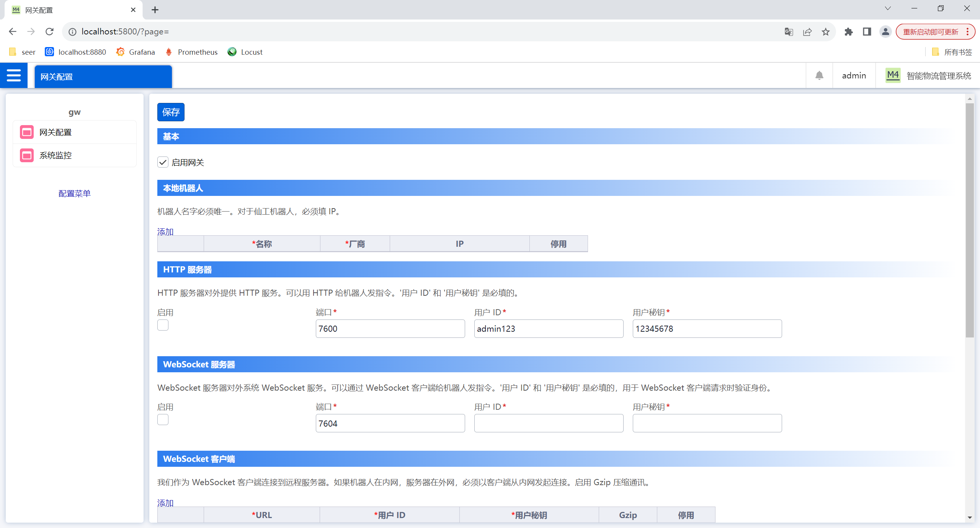Click the address bar URL
This screenshot has height=528, width=980.
pos(125,32)
